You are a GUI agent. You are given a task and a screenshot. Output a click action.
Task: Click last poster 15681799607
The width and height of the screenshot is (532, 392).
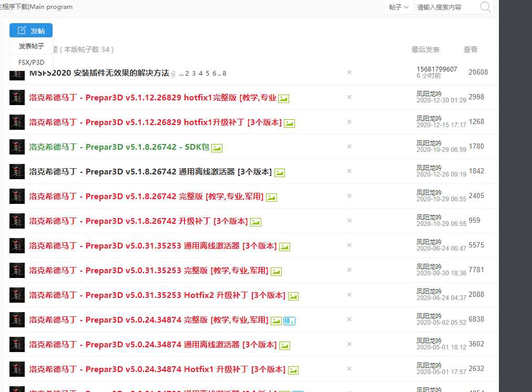point(437,69)
